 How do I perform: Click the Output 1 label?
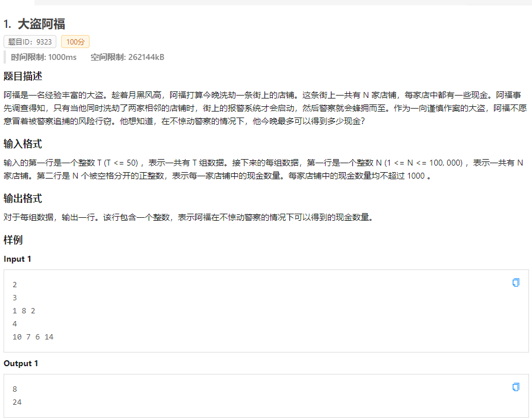[21, 363]
